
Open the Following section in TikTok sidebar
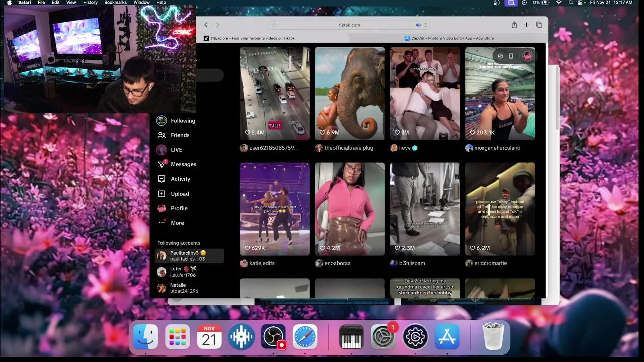pos(176,121)
